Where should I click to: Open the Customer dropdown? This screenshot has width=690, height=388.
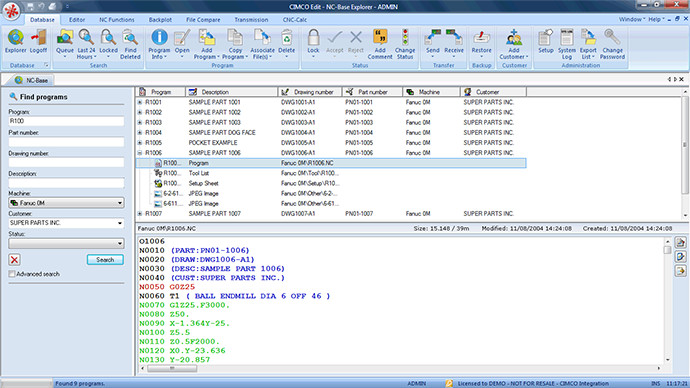coord(120,223)
